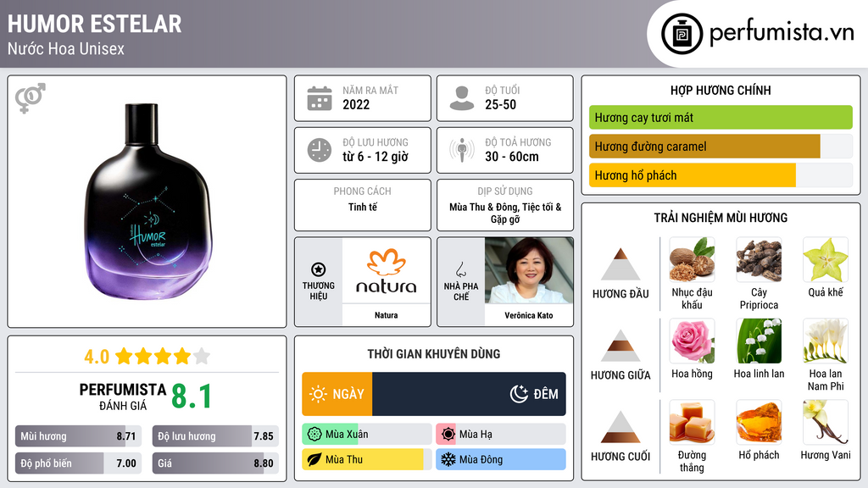Viewport: 868px width, 488px height.
Task: Click the green 8.1 Perfumista score
Action: [192, 396]
